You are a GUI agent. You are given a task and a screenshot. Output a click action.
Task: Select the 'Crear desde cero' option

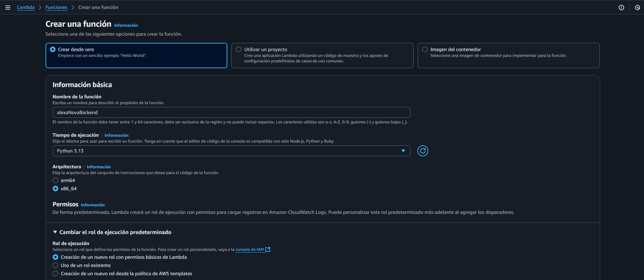coord(53,49)
